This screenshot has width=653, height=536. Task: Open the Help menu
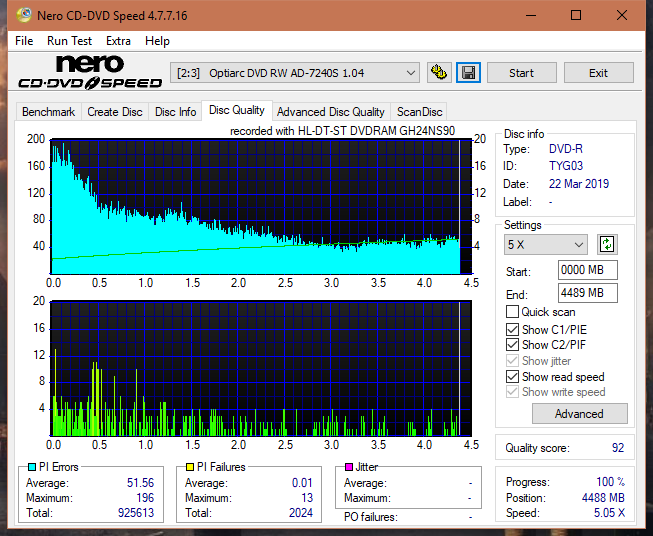(157, 41)
